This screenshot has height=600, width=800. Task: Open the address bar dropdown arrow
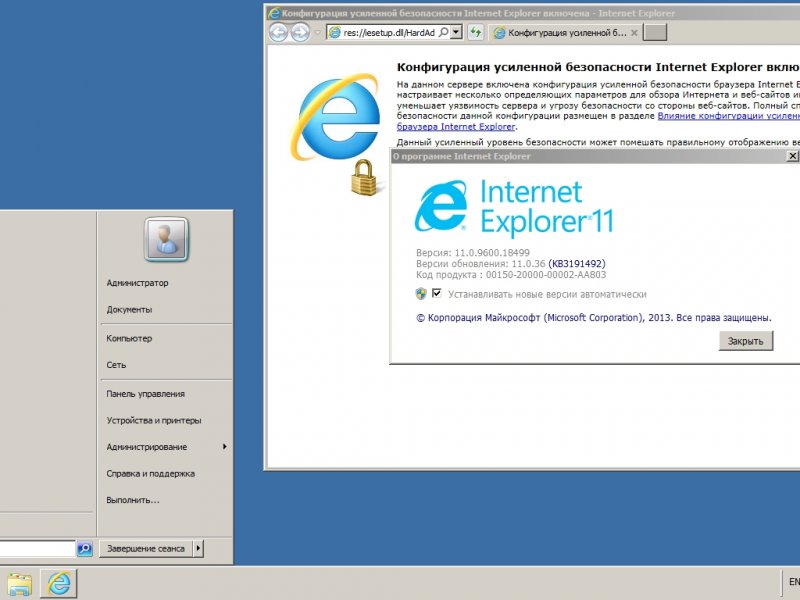(x=457, y=33)
